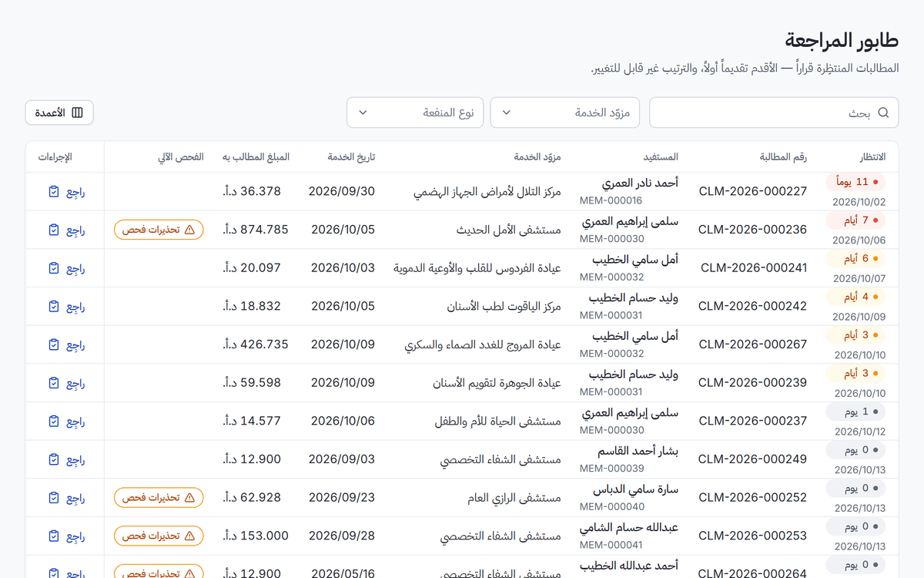Click provider مركز الياقوت لطب الأسنان
The image size is (924, 578).
504,306
